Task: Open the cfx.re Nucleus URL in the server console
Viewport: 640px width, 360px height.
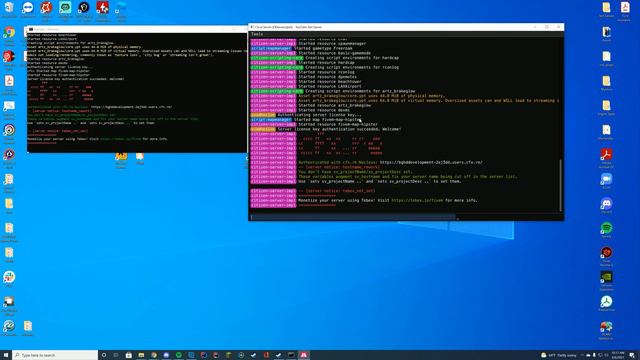Action: click(431, 162)
